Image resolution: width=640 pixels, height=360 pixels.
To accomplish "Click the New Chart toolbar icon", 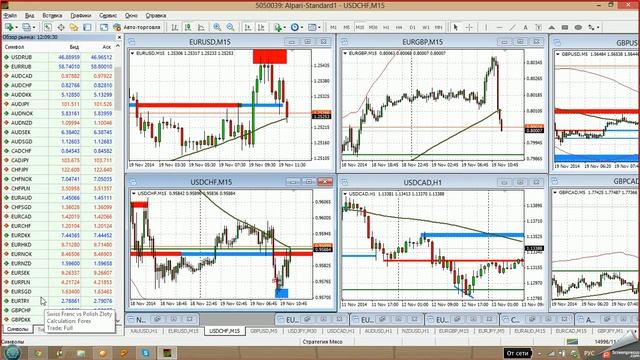I will 9,27.
